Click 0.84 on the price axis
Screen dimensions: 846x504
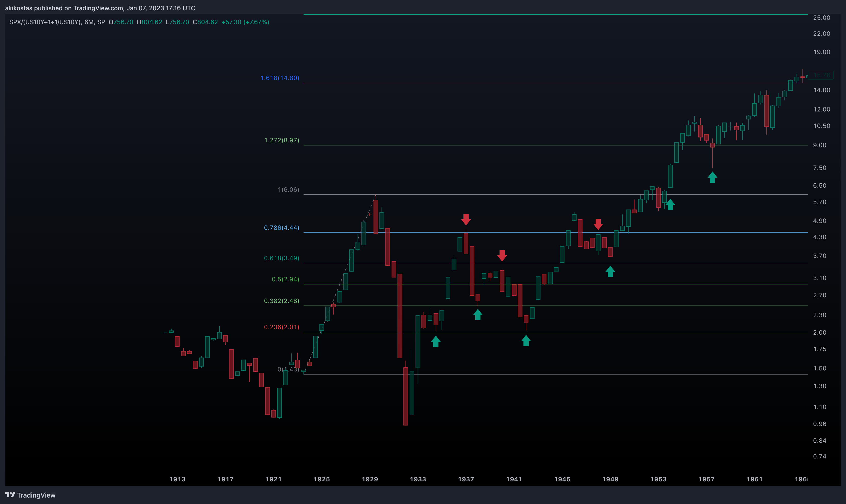click(819, 441)
